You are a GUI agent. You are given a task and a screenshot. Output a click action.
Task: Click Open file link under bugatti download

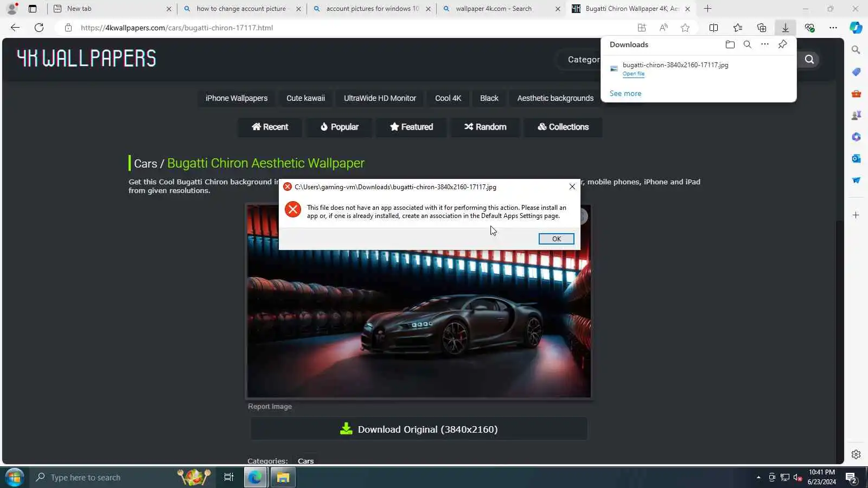pos(634,74)
